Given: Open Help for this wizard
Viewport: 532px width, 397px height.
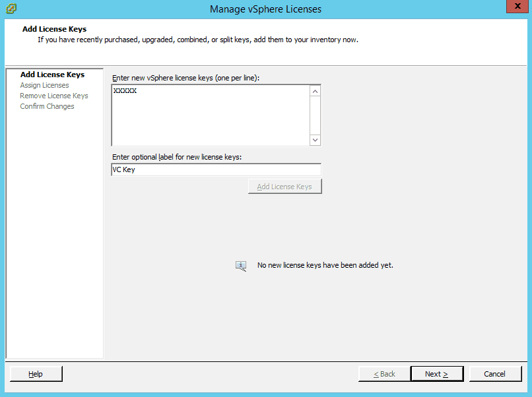Looking at the screenshot, I should (x=36, y=374).
